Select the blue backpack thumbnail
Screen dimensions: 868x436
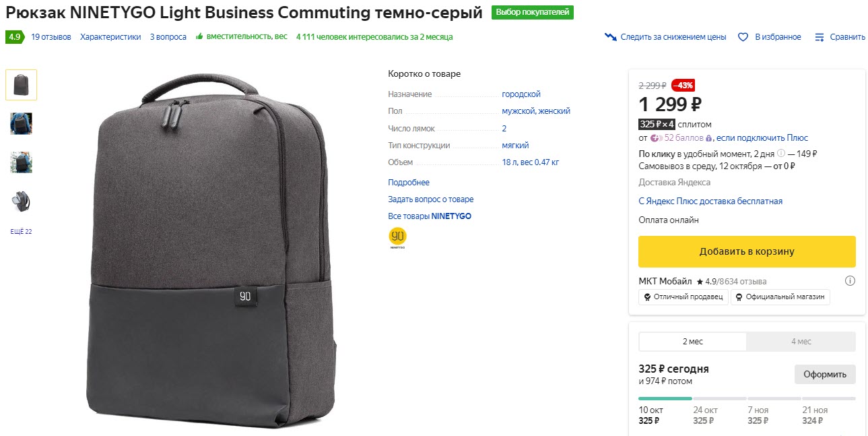[x=20, y=123]
